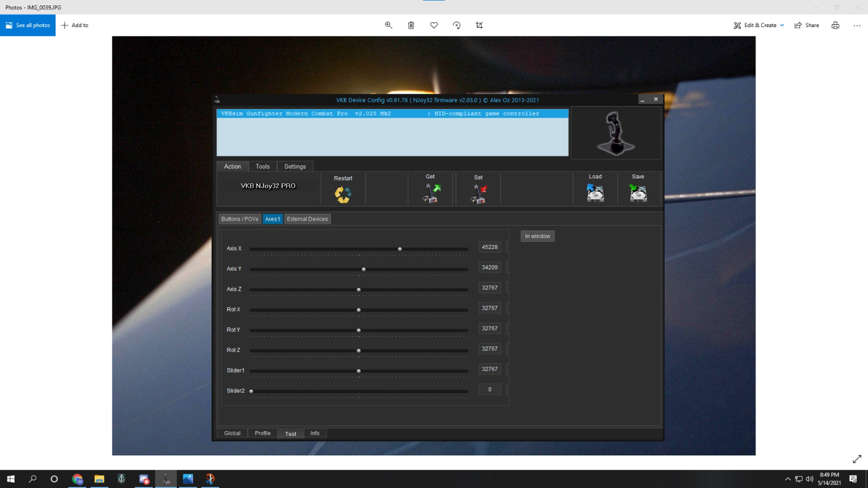Open the See more ellipsis menu
Viewport: 868px width, 488px height.
click(x=857, y=25)
